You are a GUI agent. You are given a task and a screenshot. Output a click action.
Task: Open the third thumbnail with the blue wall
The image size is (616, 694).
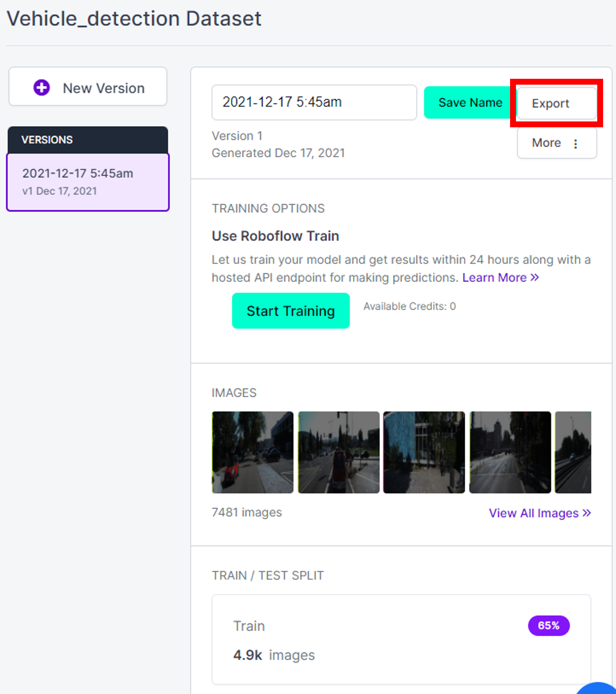pyautogui.click(x=424, y=452)
